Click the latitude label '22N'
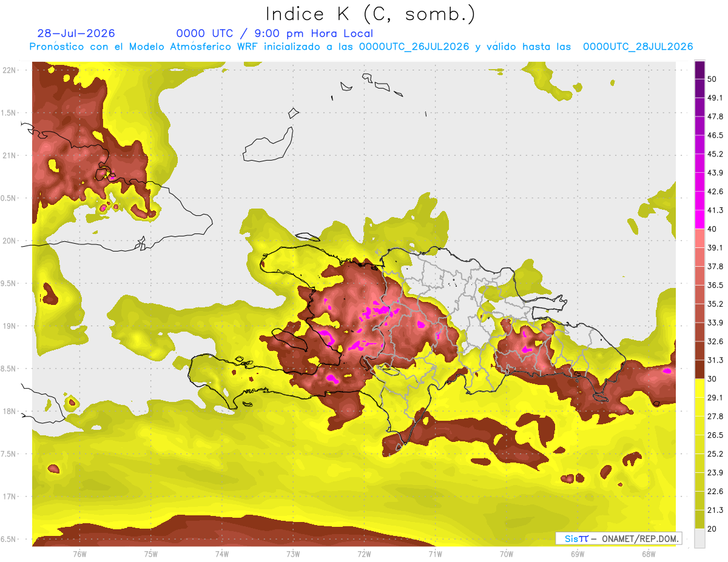 pyautogui.click(x=10, y=70)
